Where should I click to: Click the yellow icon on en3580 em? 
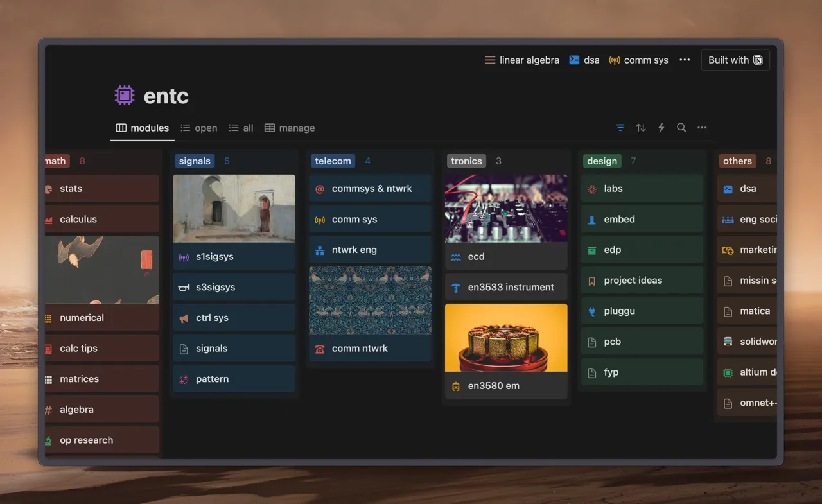pos(456,386)
